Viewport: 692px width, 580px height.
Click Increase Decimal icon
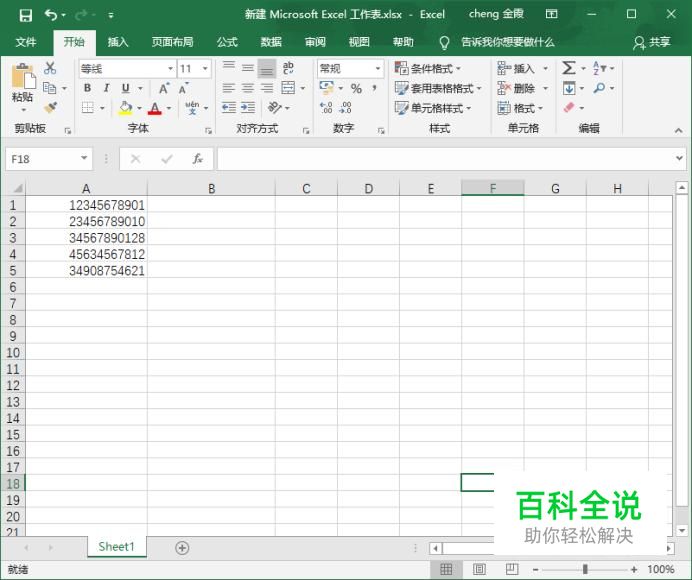[326, 108]
